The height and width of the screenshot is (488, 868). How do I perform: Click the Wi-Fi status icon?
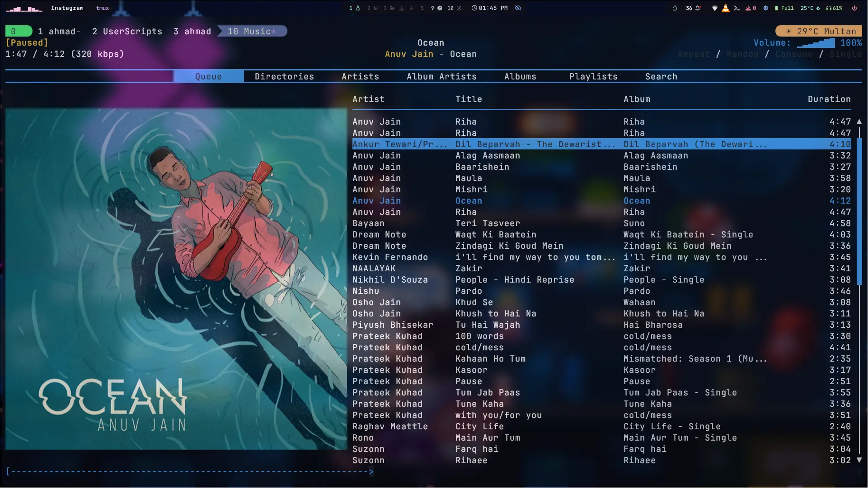[x=714, y=8]
